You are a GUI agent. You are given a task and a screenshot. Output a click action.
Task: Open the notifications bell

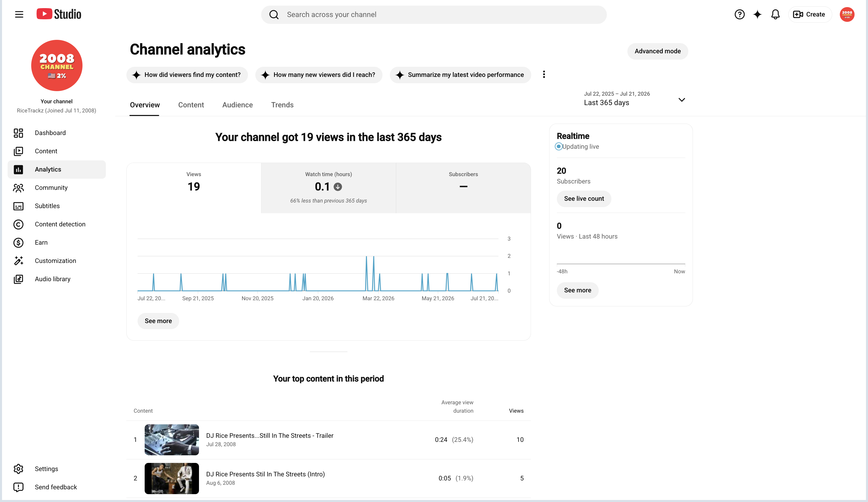775,14
